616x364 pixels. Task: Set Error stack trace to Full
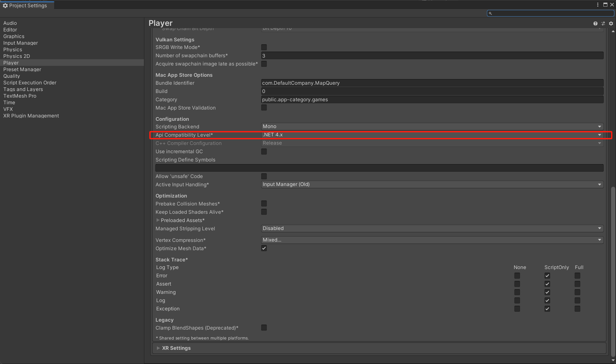(x=577, y=275)
